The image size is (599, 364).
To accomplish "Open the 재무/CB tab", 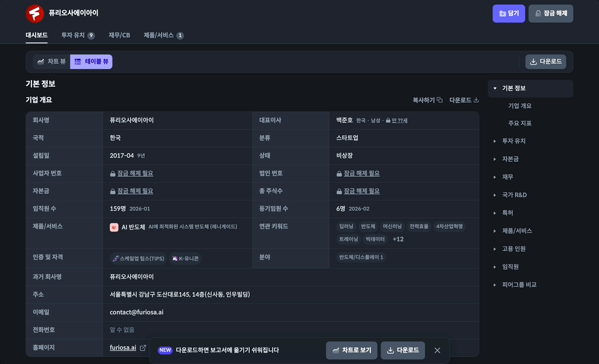I will click(119, 35).
